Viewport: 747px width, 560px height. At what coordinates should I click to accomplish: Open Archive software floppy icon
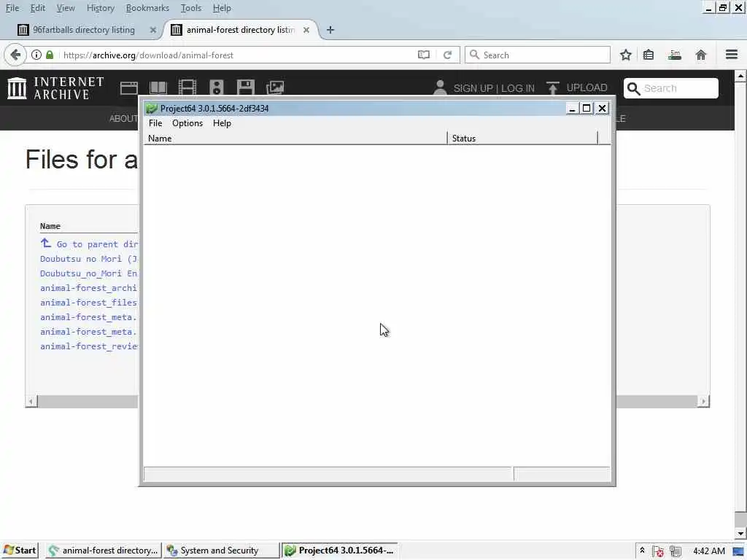(x=246, y=87)
